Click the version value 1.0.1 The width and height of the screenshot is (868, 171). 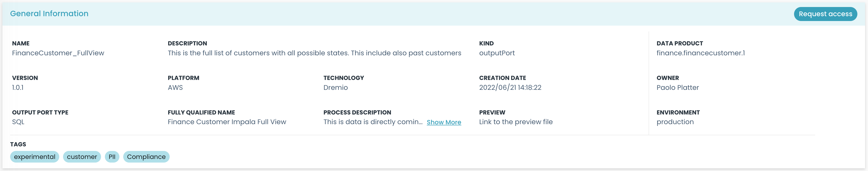pos(17,87)
